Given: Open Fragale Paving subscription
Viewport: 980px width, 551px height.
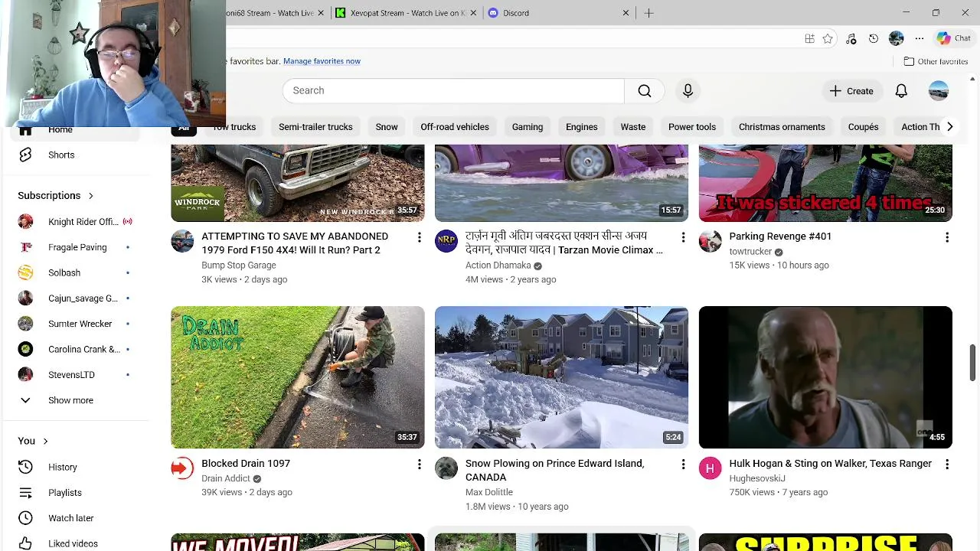Looking at the screenshot, I should tap(75, 247).
